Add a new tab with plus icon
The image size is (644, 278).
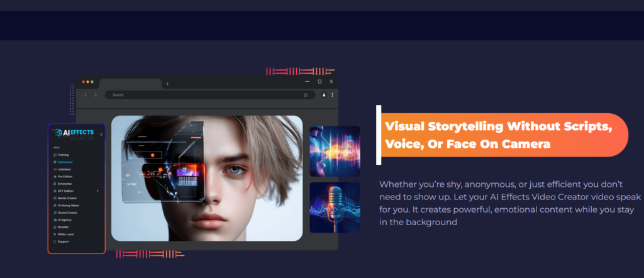tap(167, 84)
